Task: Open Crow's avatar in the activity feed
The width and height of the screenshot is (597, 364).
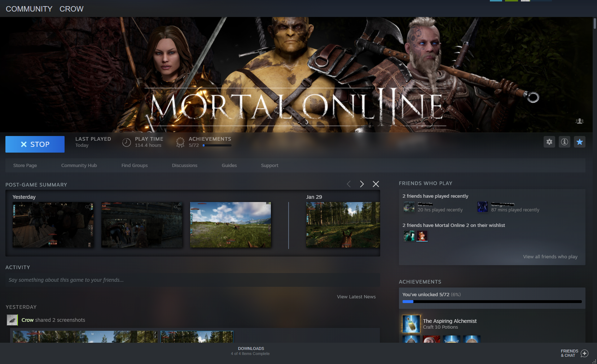Action: [x=12, y=320]
